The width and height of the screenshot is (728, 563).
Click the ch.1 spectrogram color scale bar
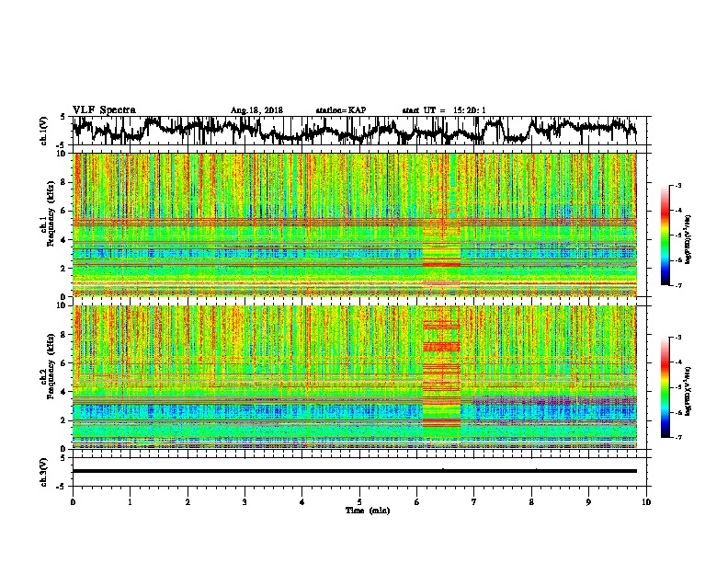point(665,236)
